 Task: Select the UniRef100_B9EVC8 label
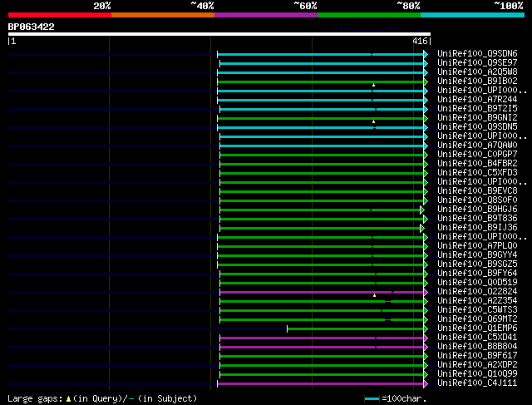477,191
